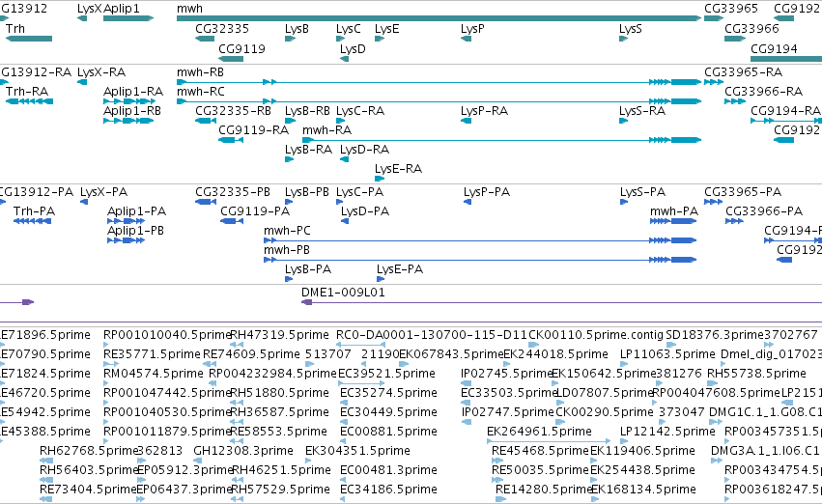Viewport: 822px width, 504px height.
Task: Select the mwh-RB transcript
Action: pos(439,82)
